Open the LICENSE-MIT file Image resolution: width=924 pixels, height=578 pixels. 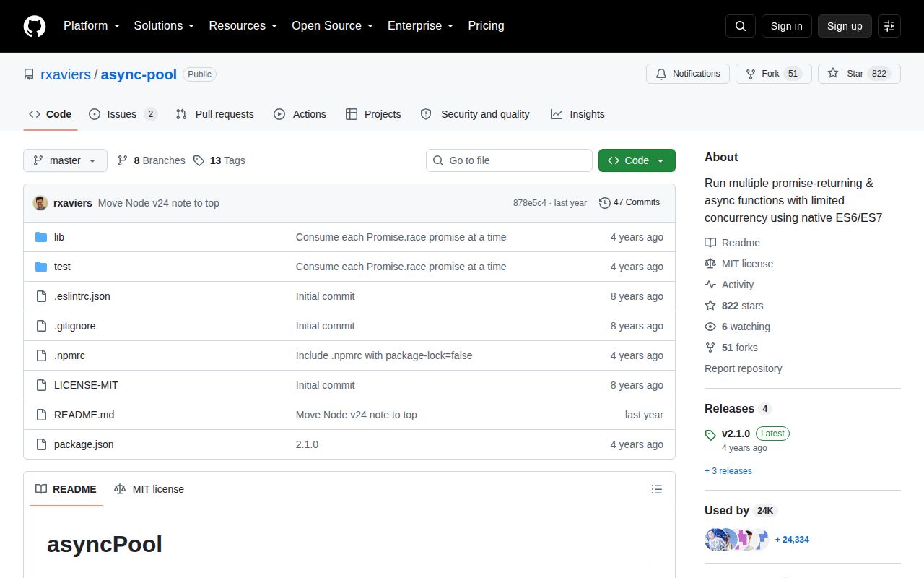point(86,385)
